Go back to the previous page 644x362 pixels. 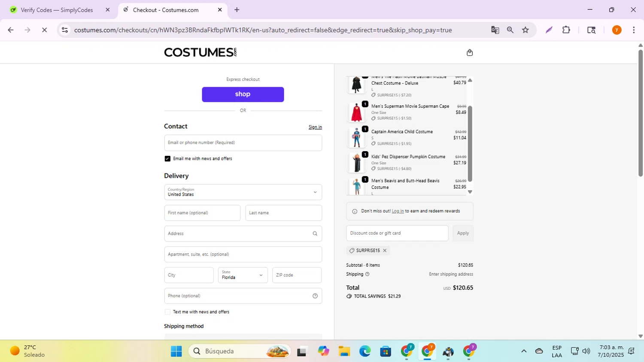pos(11,30)
